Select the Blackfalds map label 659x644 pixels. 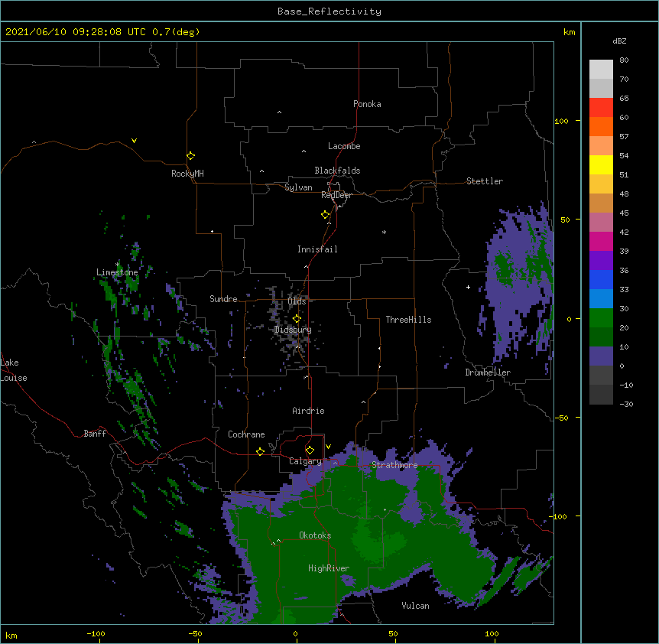coord(337,171)
